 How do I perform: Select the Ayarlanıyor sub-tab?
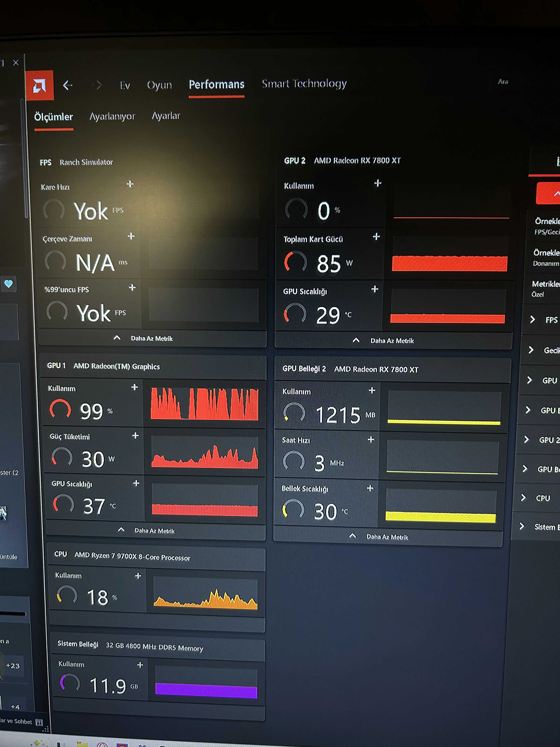112,117
